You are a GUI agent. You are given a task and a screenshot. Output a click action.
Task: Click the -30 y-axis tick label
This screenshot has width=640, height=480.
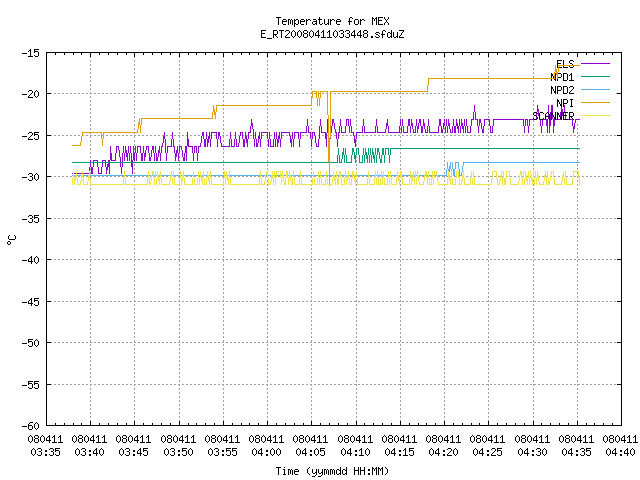point(31,177)
